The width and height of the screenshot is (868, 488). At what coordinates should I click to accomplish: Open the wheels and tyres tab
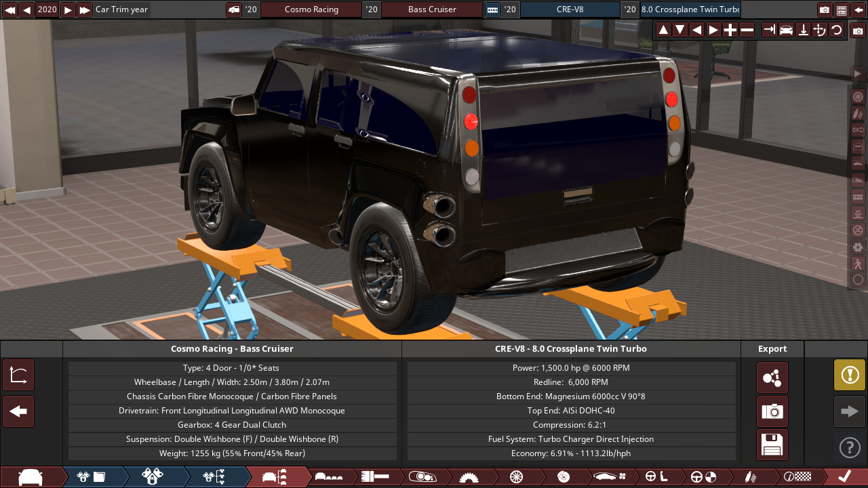click(x=516, y=477)
